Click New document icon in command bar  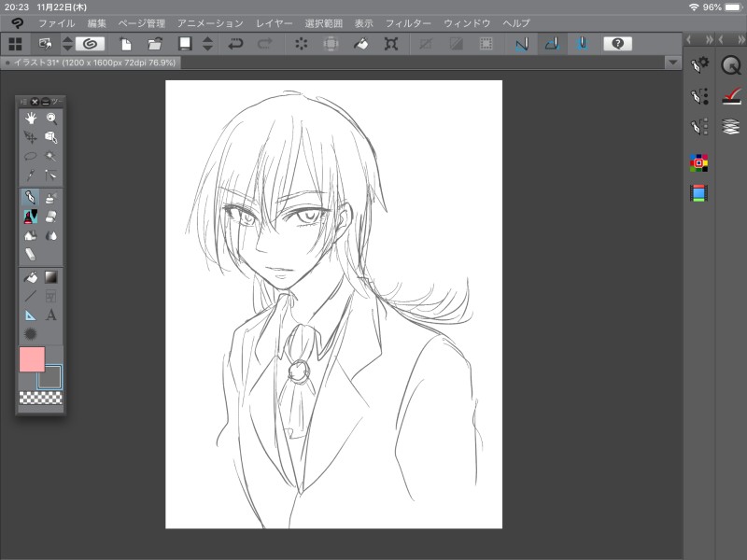pos(125,44)
